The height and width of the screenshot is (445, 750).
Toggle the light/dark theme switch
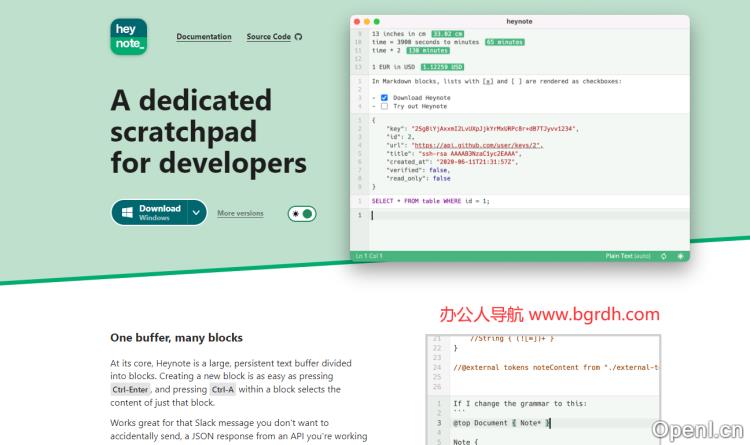click(x=302, y=213)
